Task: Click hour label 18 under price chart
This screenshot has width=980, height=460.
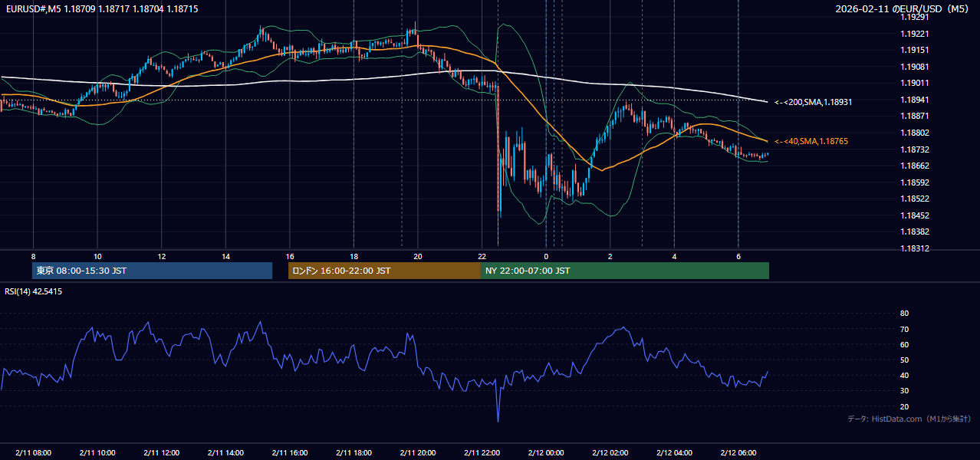Action: click(x=354, y=256)
